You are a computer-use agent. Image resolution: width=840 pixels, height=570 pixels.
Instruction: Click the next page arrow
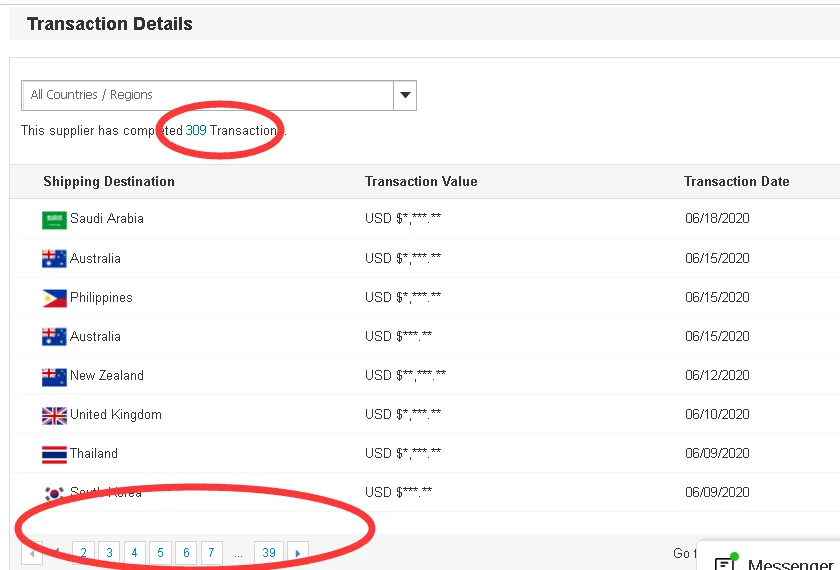297,552
